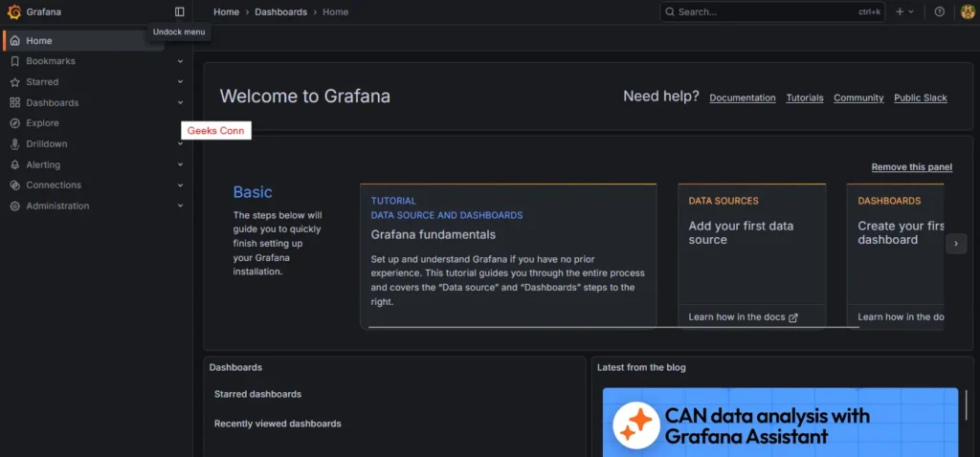The width and height of the screenshot is (980, 457).
Task: Click the Home icon in sidebar
Action: click(15, 40)
